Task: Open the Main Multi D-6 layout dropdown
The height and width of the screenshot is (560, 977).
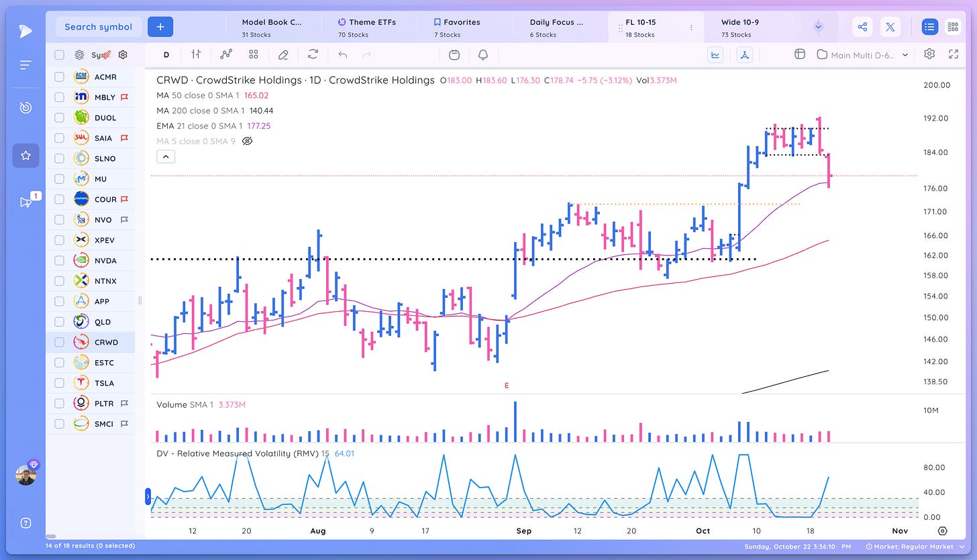Action: 863,55
